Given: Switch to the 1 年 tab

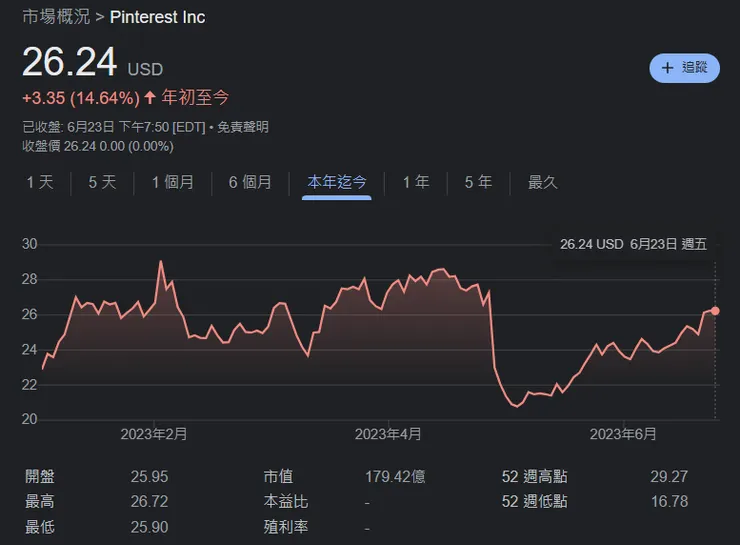Looking at the screenshot, I should click(416, 182).
